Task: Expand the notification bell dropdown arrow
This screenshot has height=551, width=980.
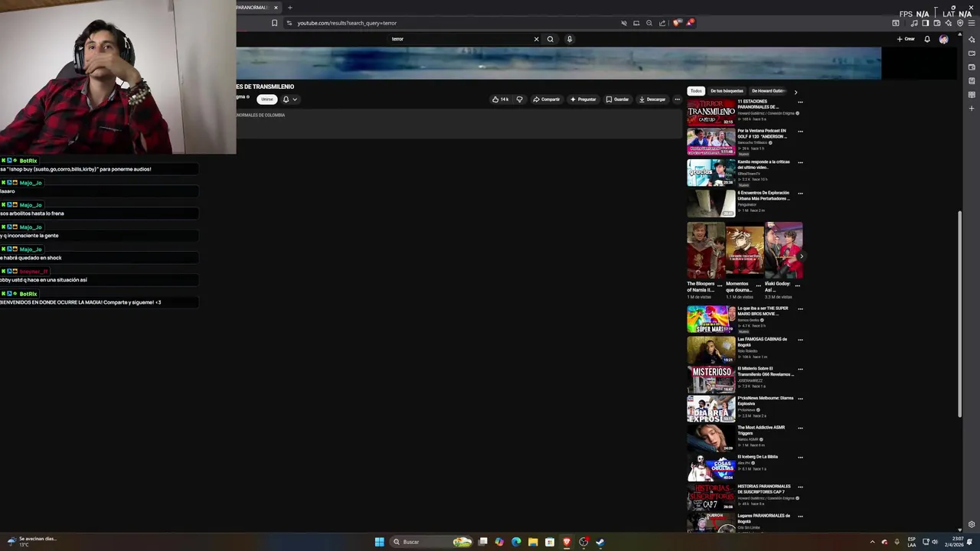Action: [295, 99]
